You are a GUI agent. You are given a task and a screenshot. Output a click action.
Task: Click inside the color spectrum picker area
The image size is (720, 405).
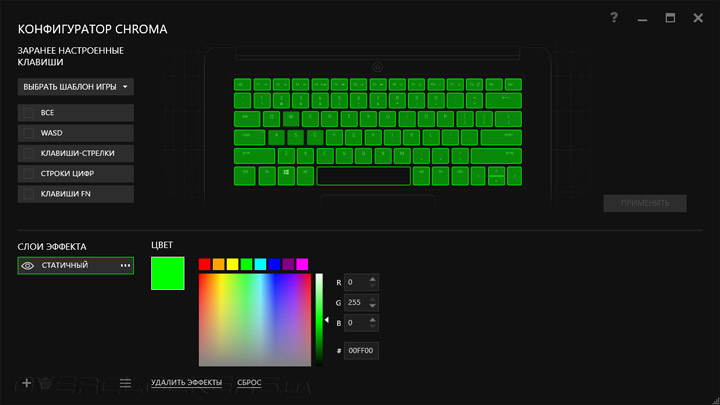(255, 320)
